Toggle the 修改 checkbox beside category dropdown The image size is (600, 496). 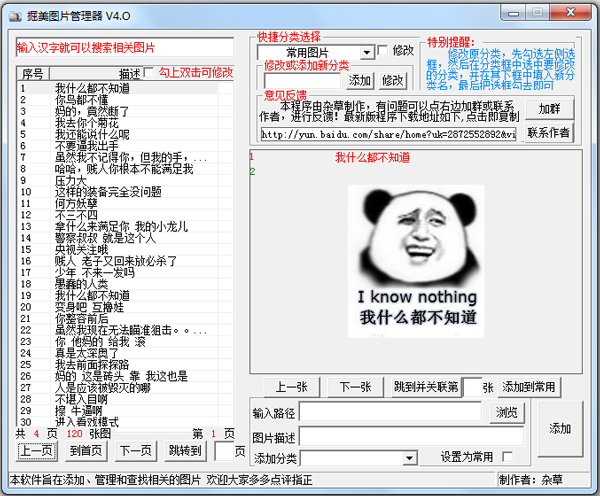pyautogui.click(x=382, y=50)
